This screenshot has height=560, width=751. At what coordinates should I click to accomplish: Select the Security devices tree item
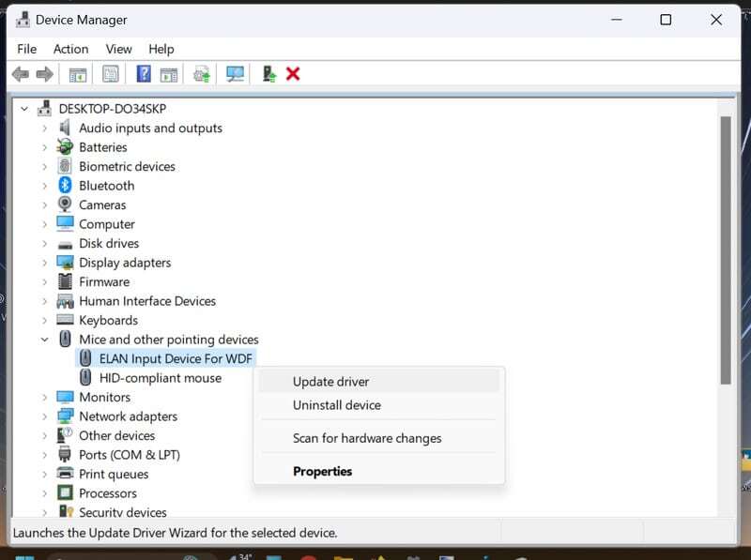(123, 511)
